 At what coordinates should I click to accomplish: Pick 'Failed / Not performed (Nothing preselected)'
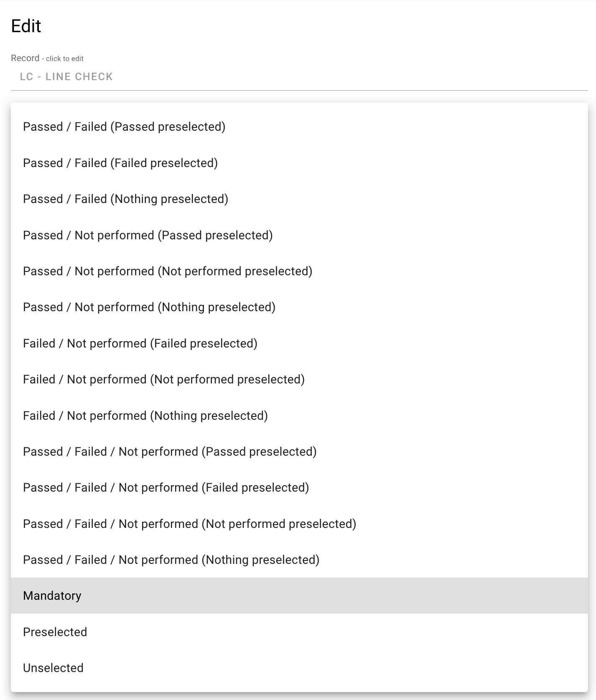click(145, 416)
